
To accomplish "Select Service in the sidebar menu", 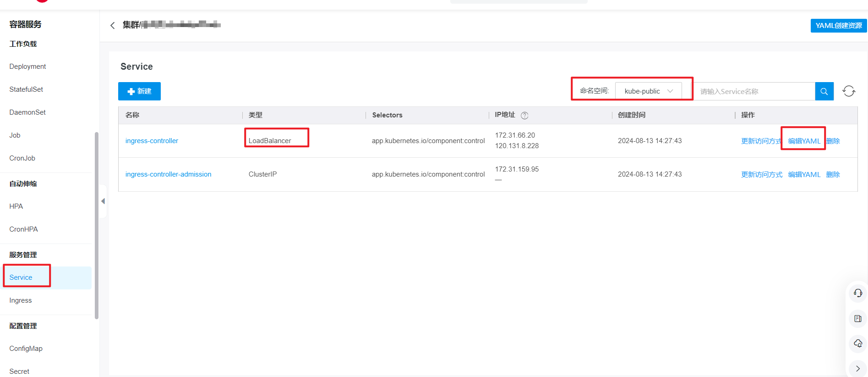I will coord(21,277).
